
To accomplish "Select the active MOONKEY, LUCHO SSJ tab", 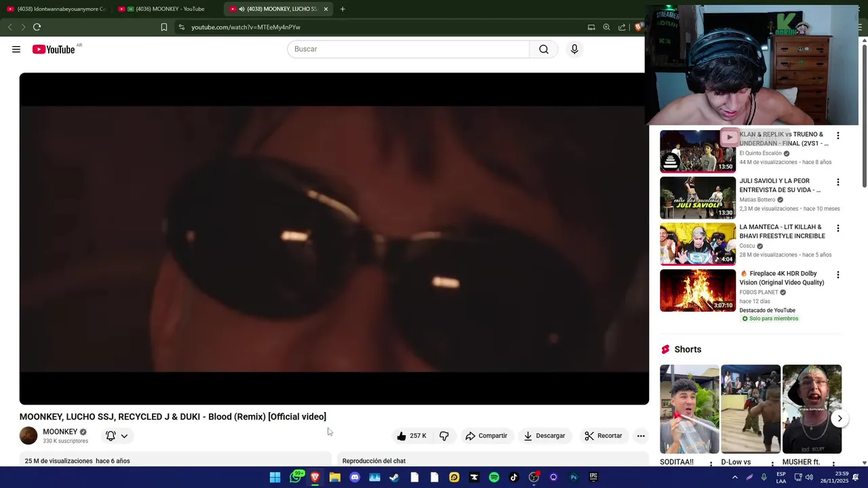I will coord(278,9).
